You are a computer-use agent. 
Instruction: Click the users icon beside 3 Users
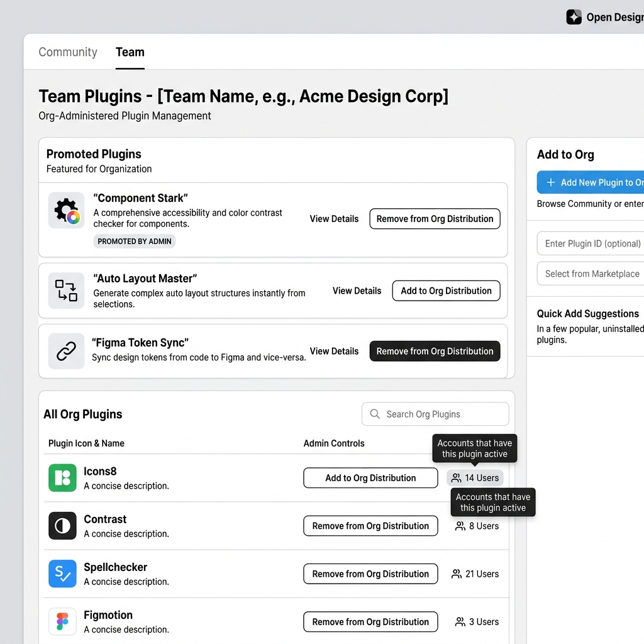pyautogui.click(x=460, y=622)
